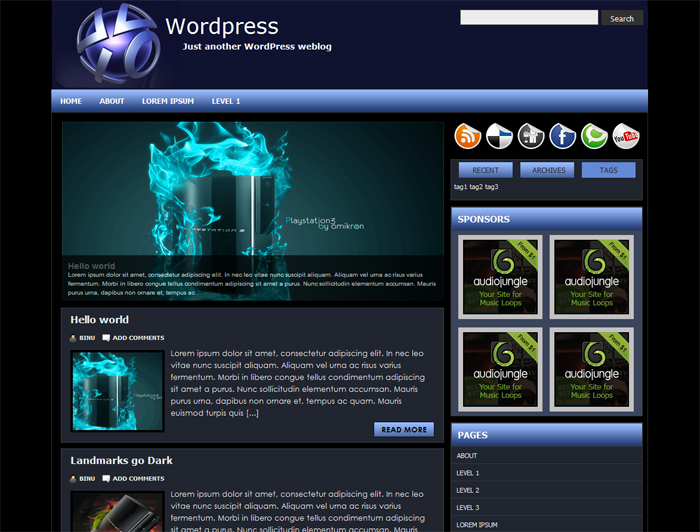The height and width of the screenshot is (532, 700).
Task: Select the tag1 link
Action: [460, 187]
